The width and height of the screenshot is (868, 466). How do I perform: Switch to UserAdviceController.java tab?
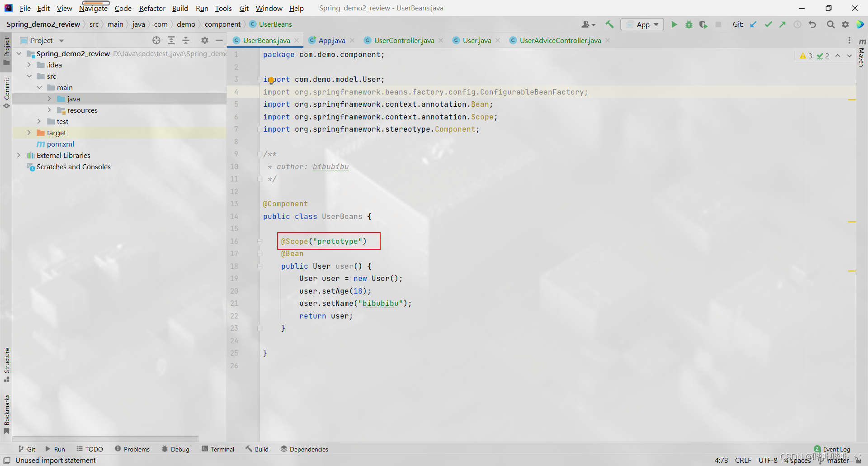560,40
